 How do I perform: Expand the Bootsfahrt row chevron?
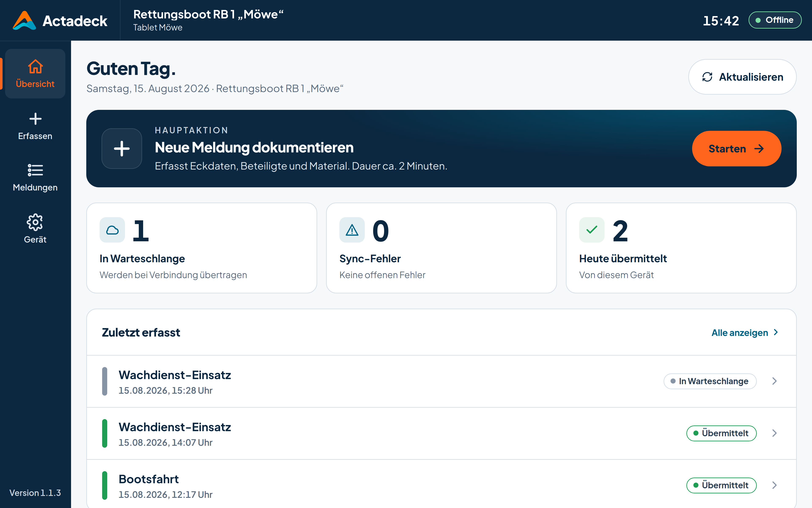click(774, 486)
